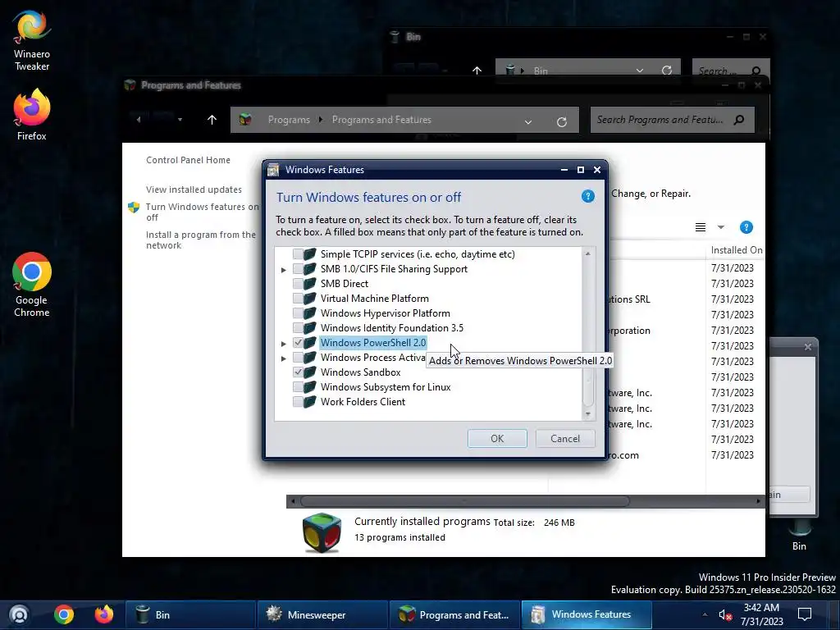This screenshot has height=630, width=840.
Task: Click horizontal scrollbar thumb in programs list
Action: tap(464, 501)
